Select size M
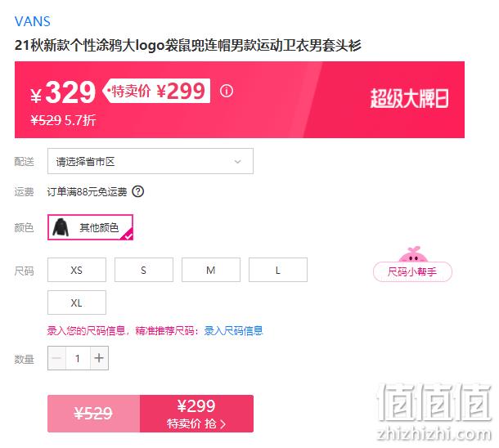 point(211,270)
